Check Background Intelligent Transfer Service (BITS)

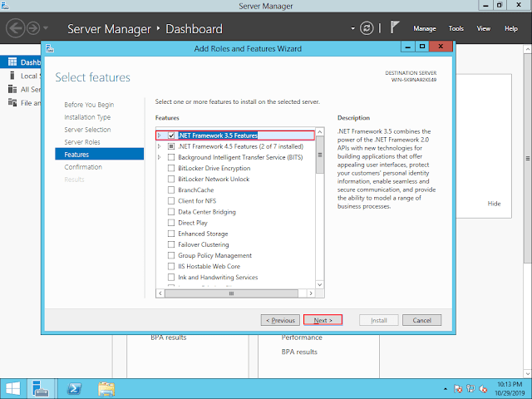tap(171, 157)
